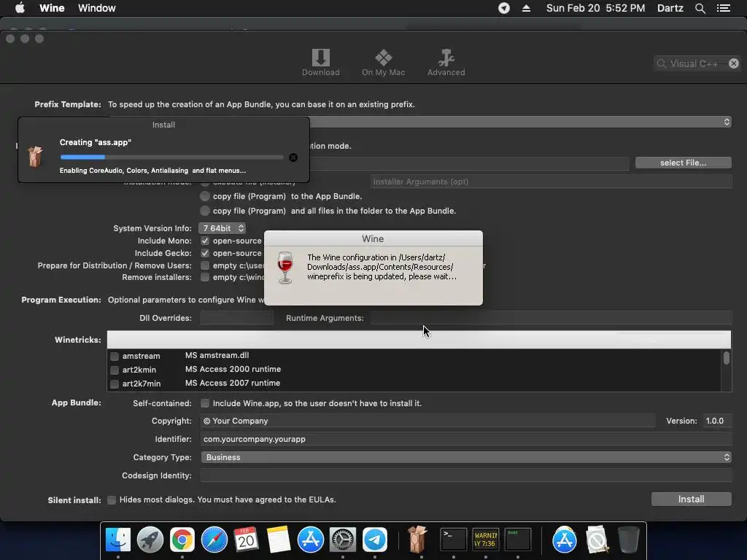Open the Wine menu in the menu bar
This screenshot has width=747, height=560.
click(x=52, y=8)
